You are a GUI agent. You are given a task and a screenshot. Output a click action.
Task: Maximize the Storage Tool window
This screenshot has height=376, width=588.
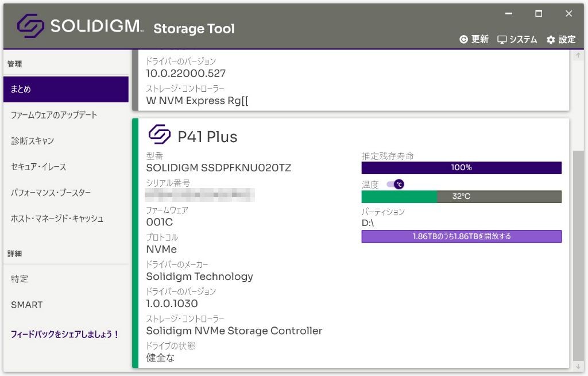(539, 14)
